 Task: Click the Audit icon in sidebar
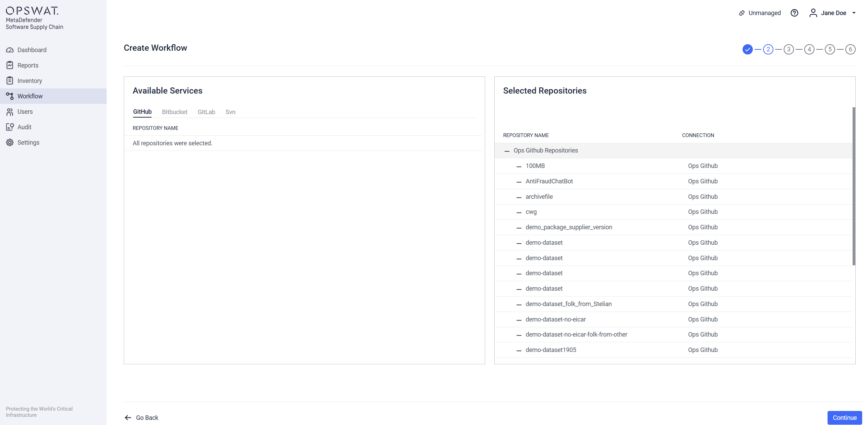coord(10,127)
